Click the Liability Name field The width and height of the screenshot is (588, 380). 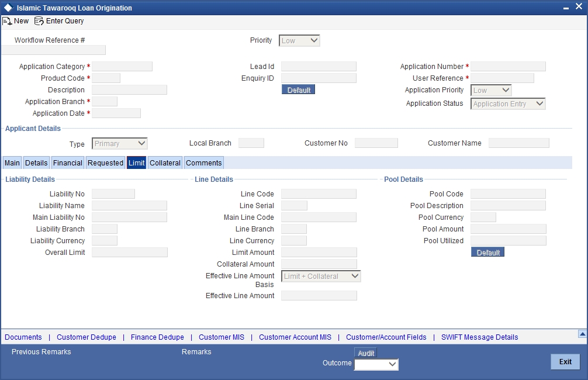pyautogui.click(x=129, y=206)
